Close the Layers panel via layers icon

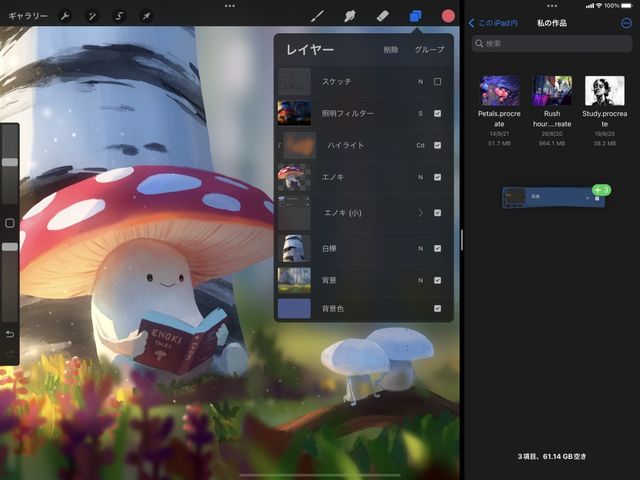point(415,16)
